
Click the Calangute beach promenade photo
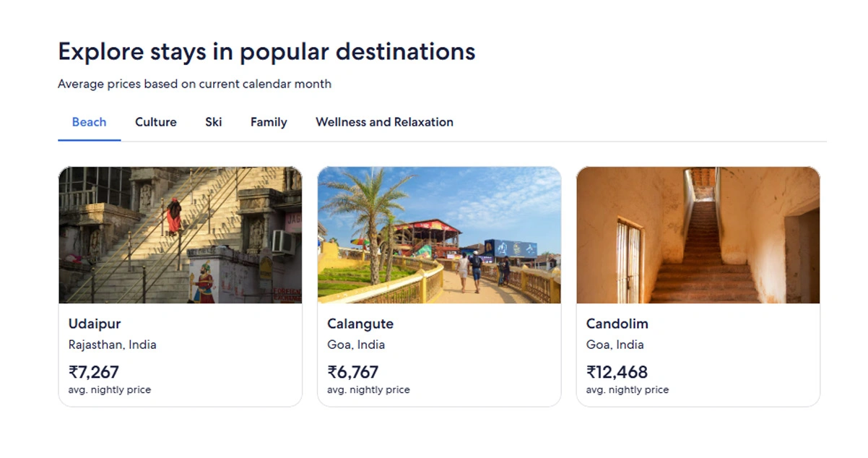(x=439, y=235)
